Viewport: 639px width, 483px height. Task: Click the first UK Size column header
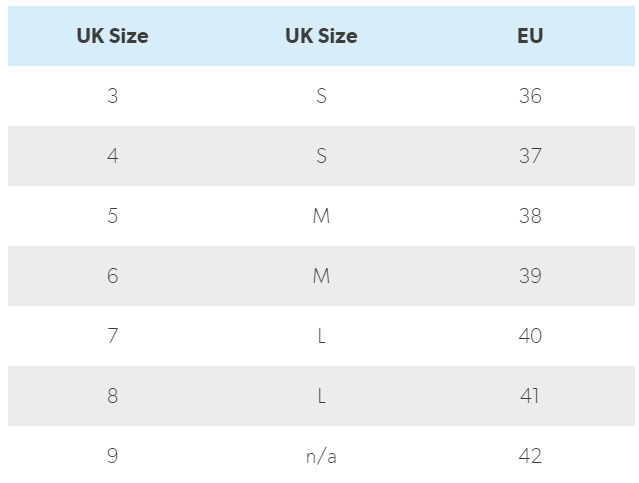[x=112, y=36]
